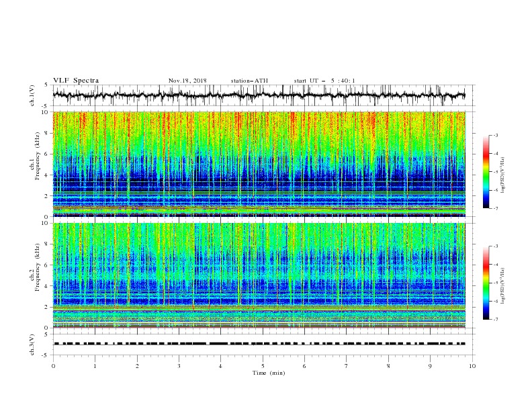
Task: Click the "6" kHz tick on ch.1 axis
Action: [48, 154]
